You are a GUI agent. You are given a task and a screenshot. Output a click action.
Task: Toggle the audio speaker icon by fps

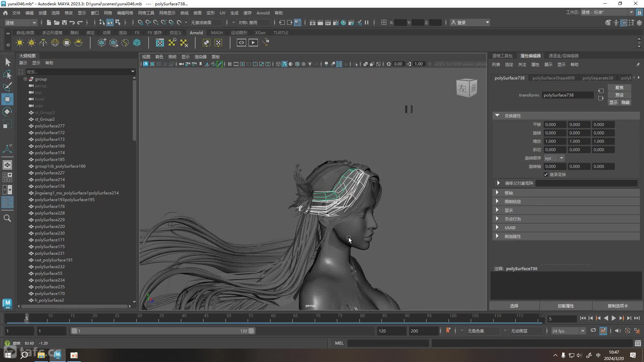tap(618, 331)
